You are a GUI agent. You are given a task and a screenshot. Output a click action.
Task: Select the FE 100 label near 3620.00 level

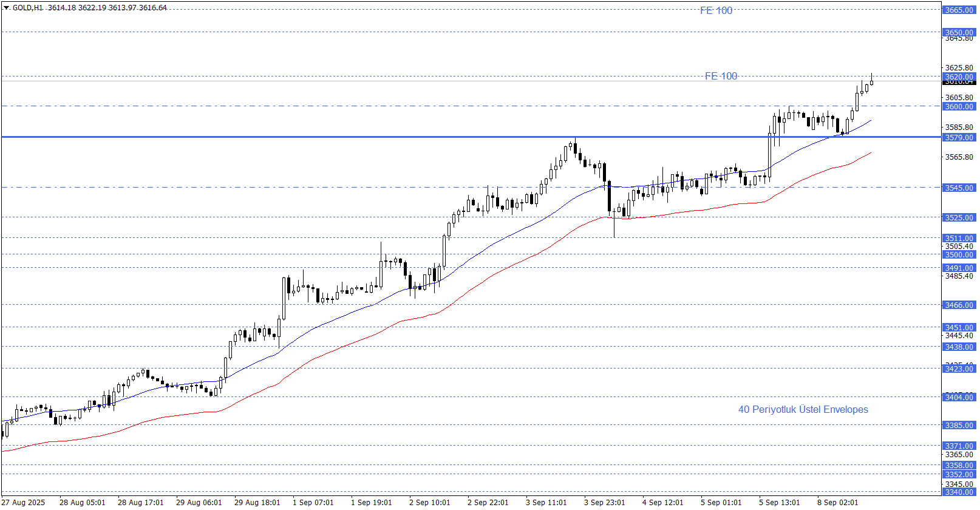tap(721, 76)
